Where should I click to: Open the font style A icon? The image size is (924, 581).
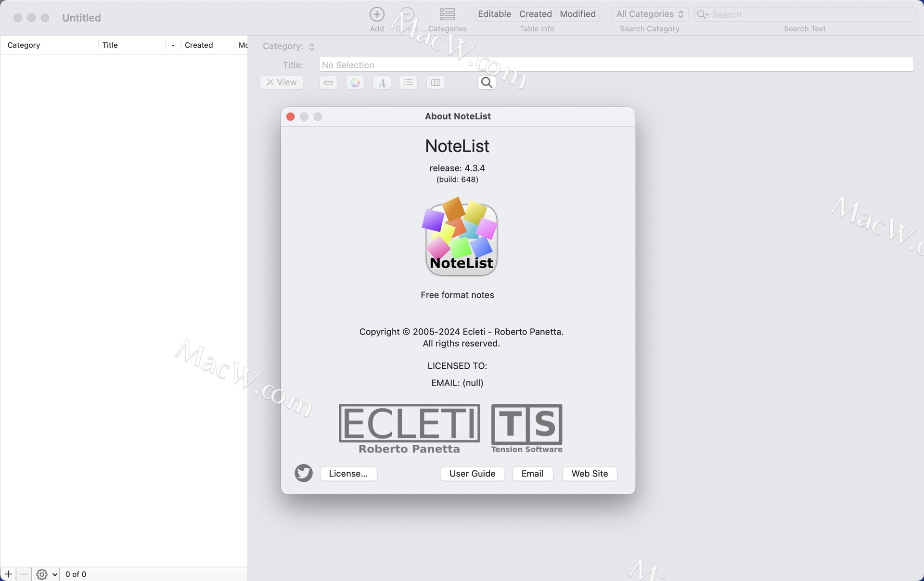tap(382, 83)
